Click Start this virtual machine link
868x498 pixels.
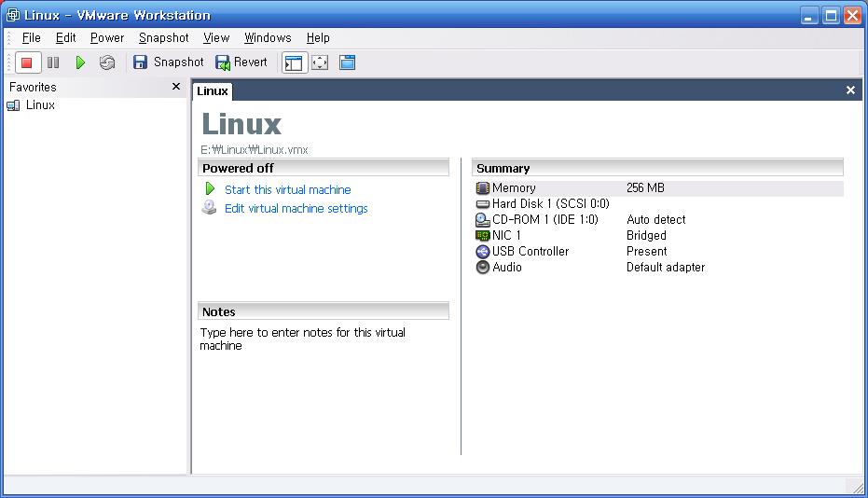click(x=287, y=189)
